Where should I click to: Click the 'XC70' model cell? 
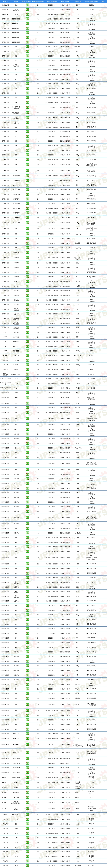point(16,866)
